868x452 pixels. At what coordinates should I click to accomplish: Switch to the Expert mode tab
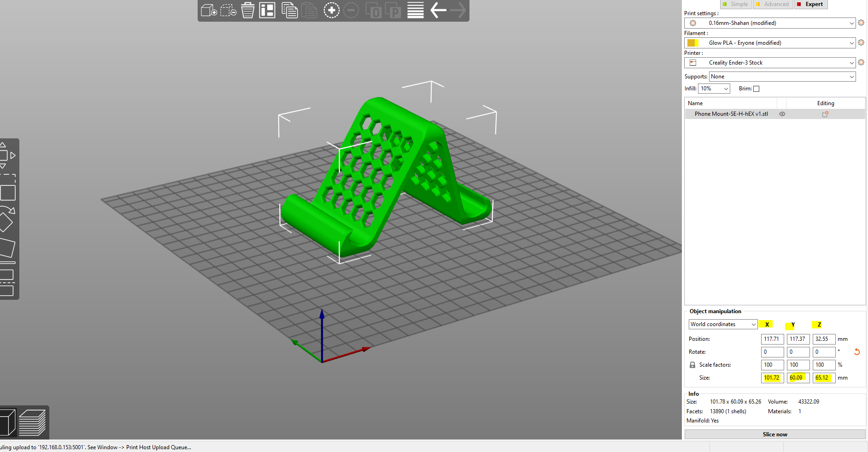[x=811, y=4]
